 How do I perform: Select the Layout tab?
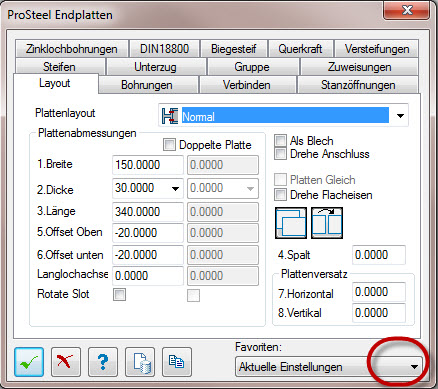click(55, 83)
